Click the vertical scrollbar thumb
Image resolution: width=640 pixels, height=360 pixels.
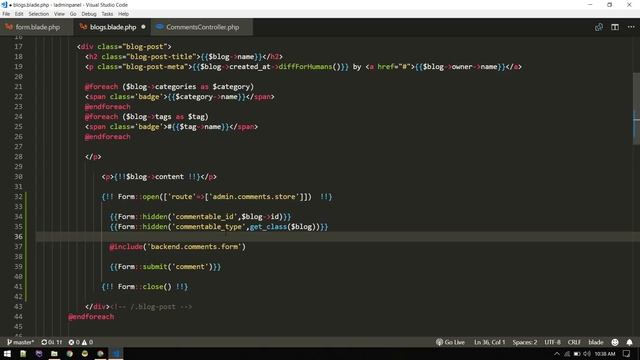(x=636, y=109)
